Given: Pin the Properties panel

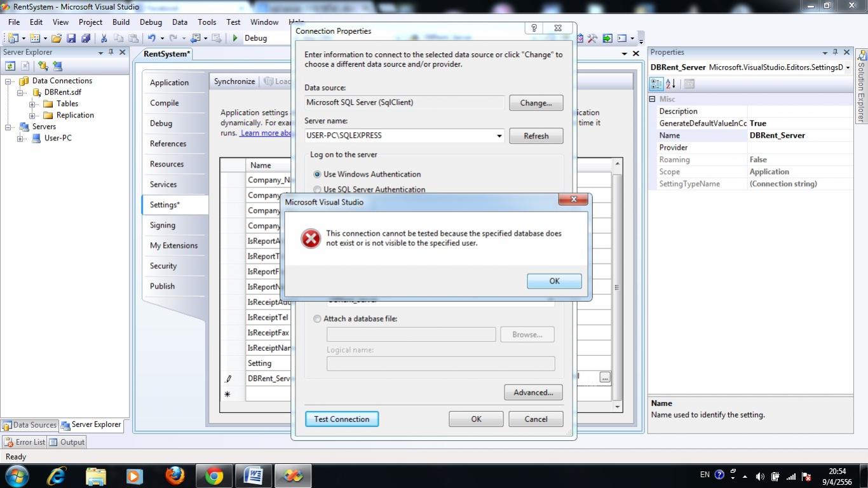Looking at the screenshot, I should 836,52.
